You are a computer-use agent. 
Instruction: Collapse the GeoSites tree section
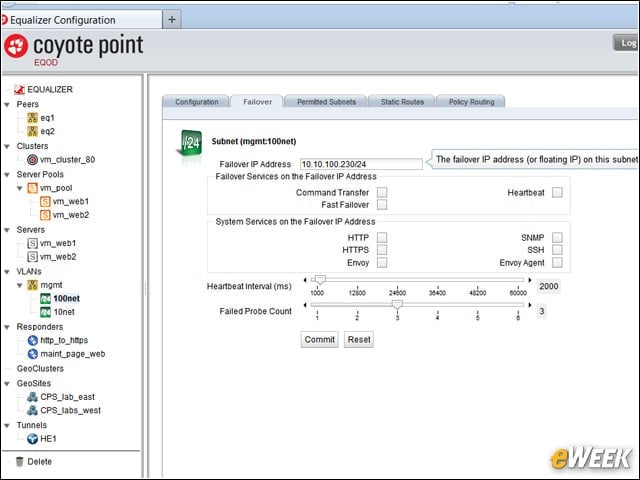(7, 384)
